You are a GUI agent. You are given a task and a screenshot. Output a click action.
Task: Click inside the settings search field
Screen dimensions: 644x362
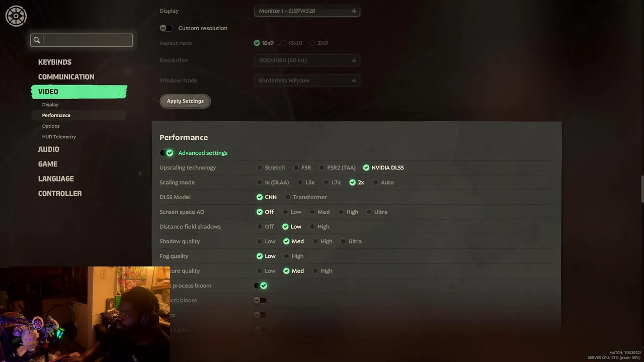(82, 40)
